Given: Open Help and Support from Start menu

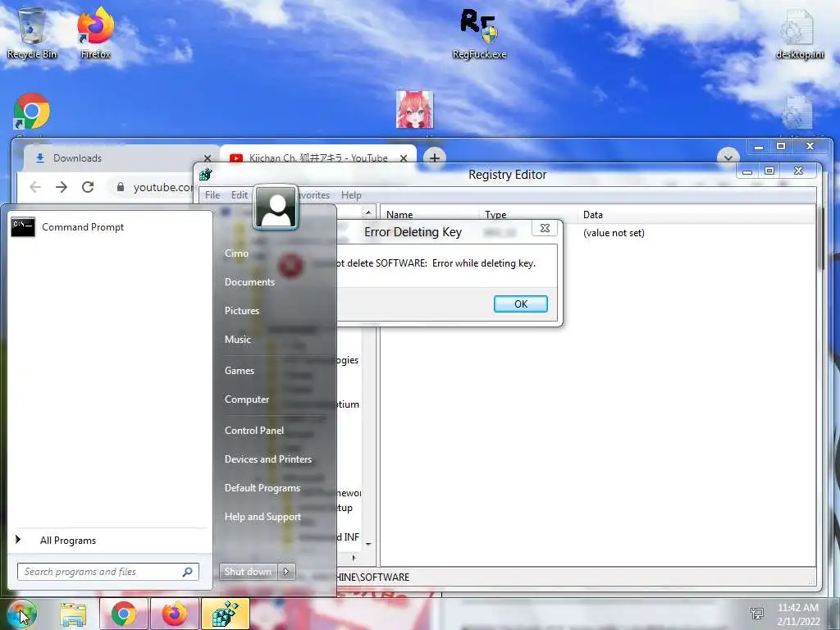Looking at the screenshot, I should (262, 517).
